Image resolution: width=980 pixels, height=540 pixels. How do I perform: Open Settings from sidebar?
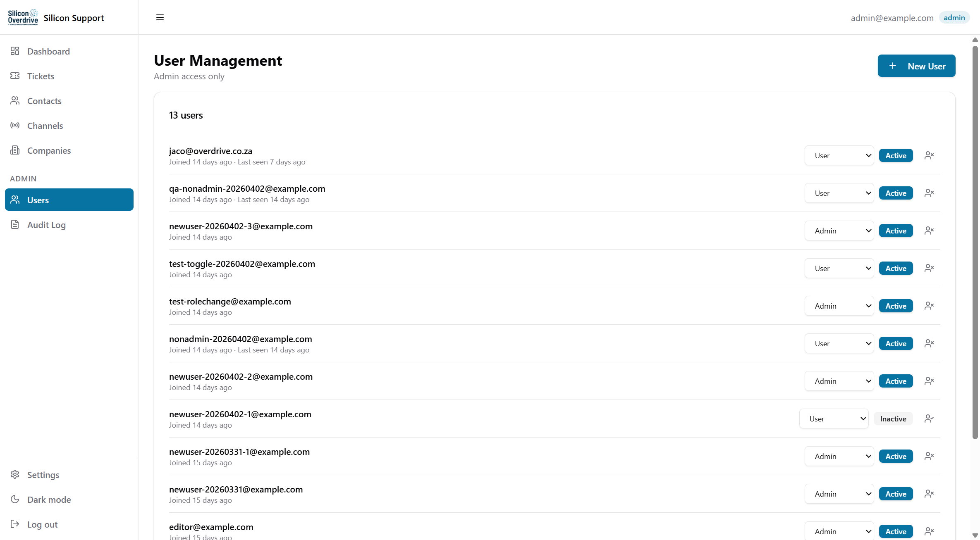69,475
